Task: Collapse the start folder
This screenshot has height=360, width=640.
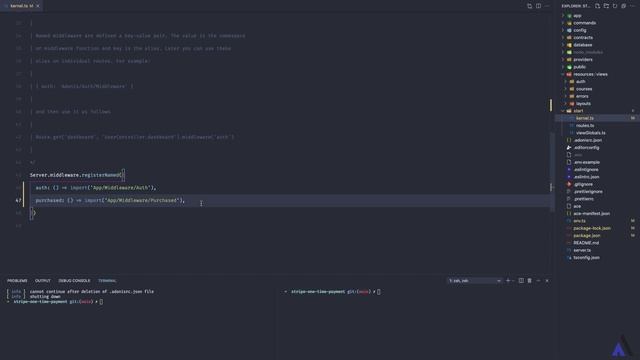Action: tap(578, 111)
